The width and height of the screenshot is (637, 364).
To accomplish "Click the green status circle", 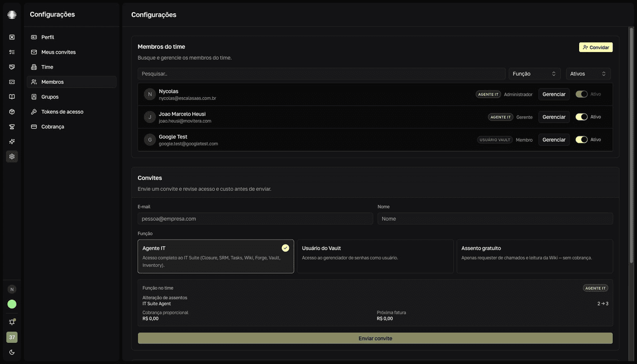I will click(12, 304).
